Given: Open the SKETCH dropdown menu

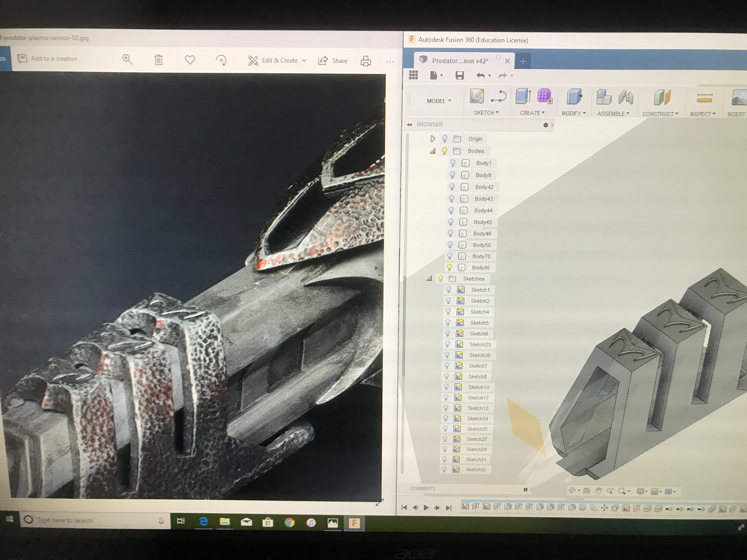Looking at the screenshot, I should 486,113.
